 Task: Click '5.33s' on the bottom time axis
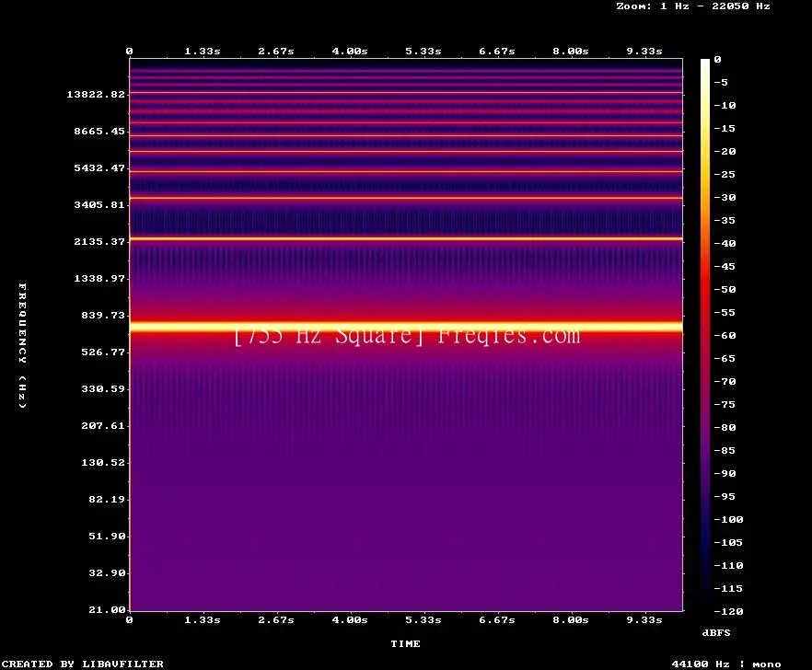coord(423,619)
